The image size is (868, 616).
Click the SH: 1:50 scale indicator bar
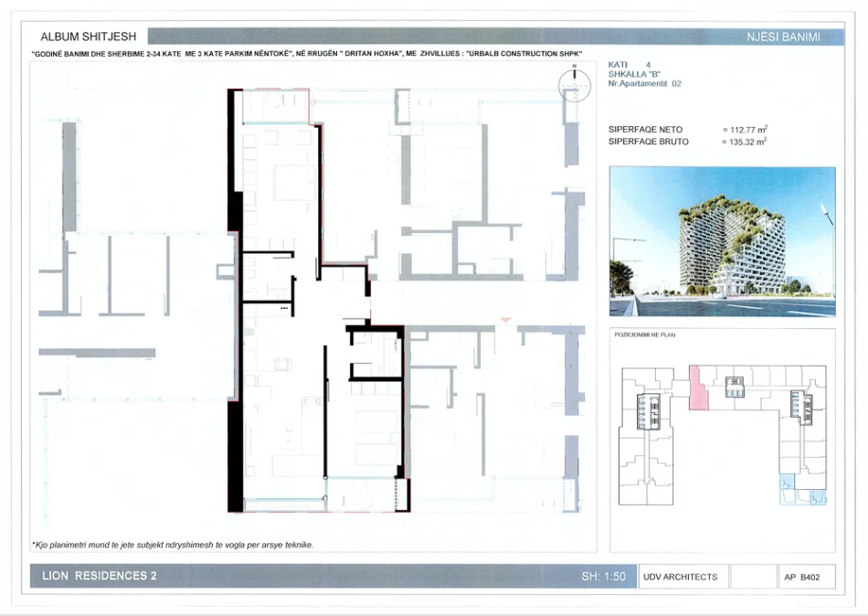605,577
